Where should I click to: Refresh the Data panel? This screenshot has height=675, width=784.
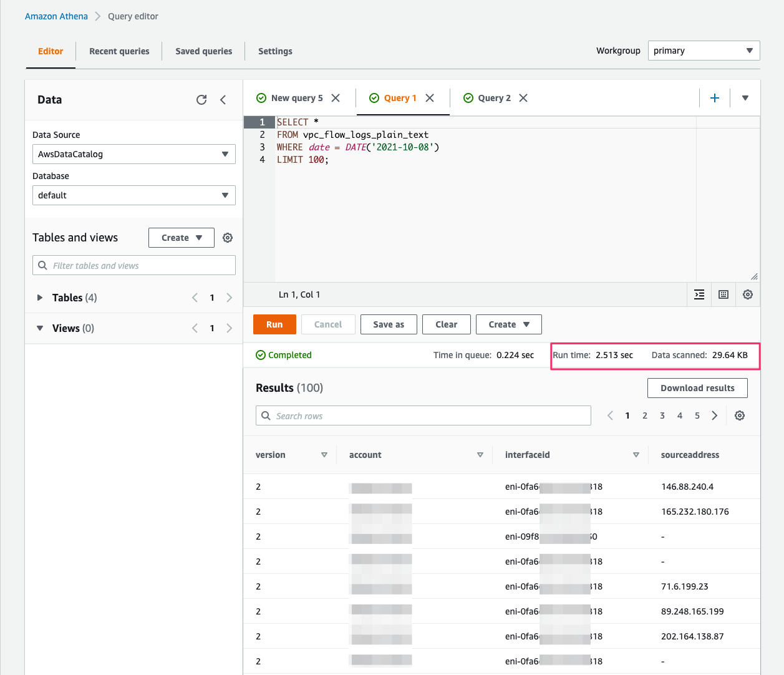201,100
